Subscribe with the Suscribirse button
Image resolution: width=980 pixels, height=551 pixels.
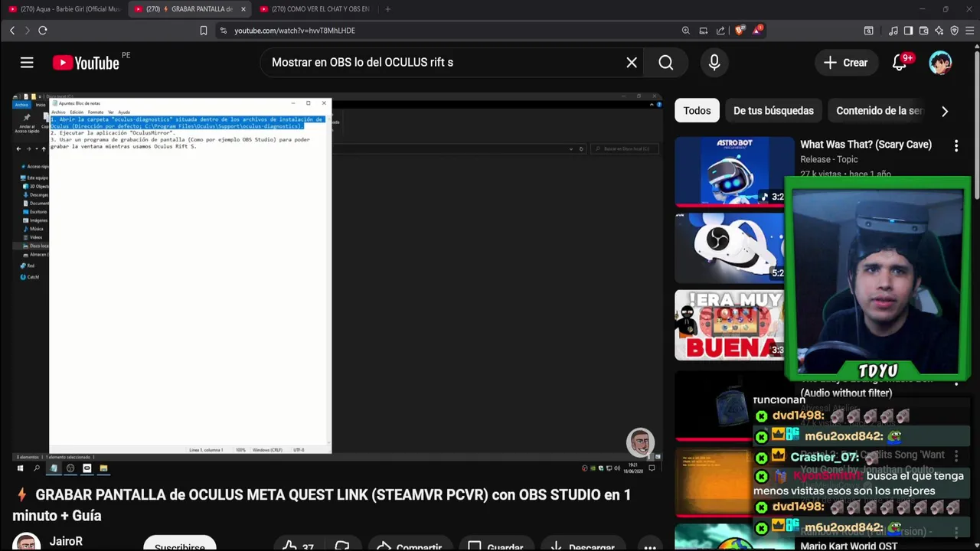pos(180,544)
